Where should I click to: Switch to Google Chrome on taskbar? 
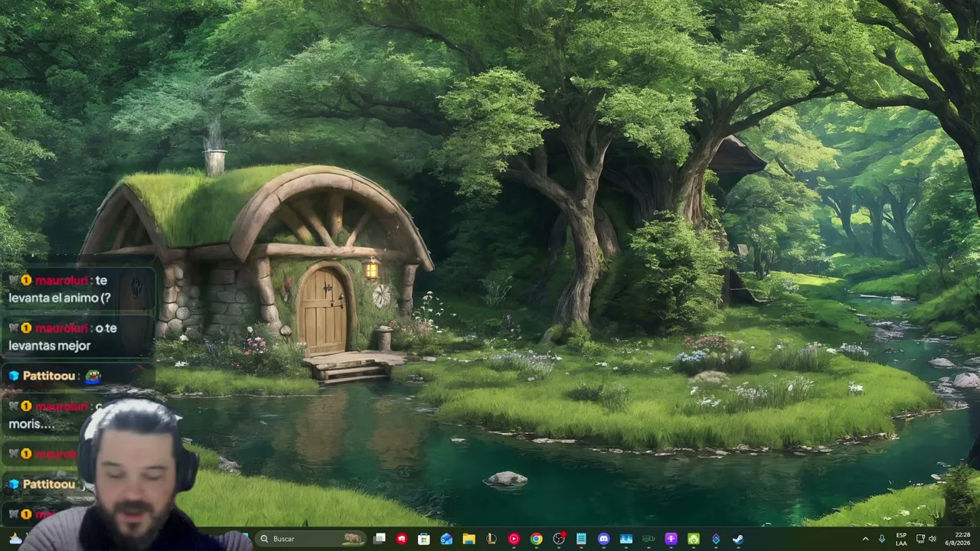(x=536, y=539)
